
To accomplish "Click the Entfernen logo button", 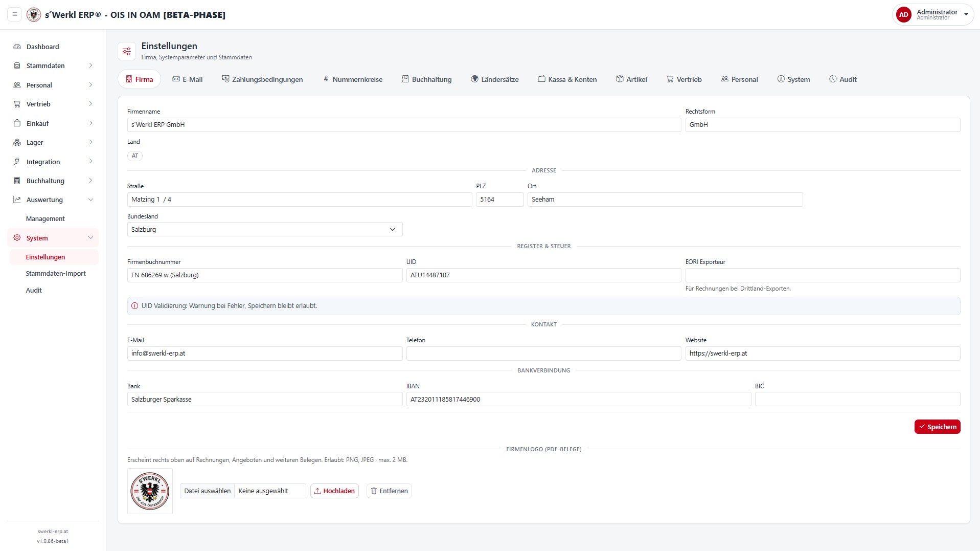I will [389, 491].
